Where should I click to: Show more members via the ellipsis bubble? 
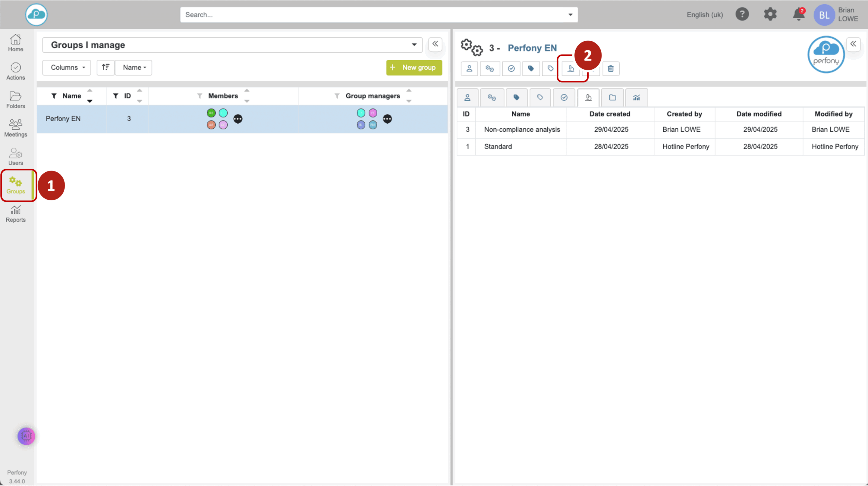tap(238, 119)
